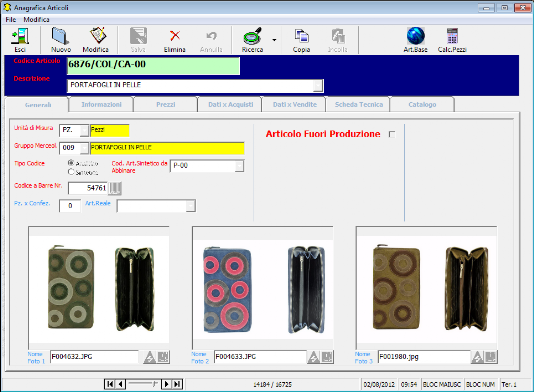Click the Foto 1 filename field
The height and width of the screenshot is (392, 534).
[94, 357]
